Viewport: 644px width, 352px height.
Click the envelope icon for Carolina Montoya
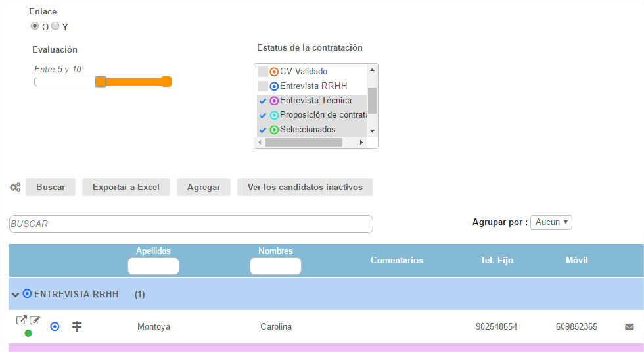[x=629, y=327]
